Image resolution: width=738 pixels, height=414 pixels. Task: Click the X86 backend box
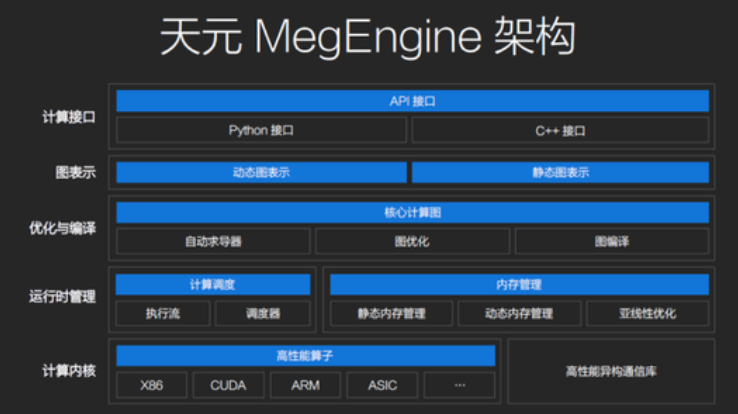pyautogui.click(x=152, y=385)
